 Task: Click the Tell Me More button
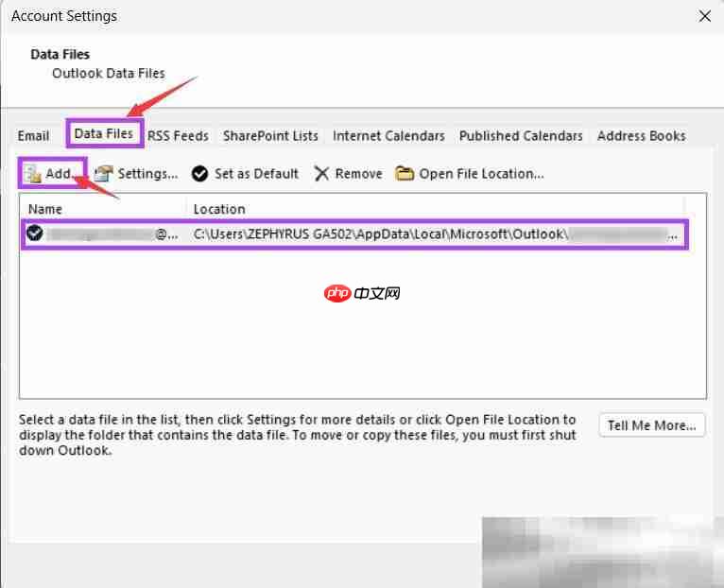pos(652,425)
